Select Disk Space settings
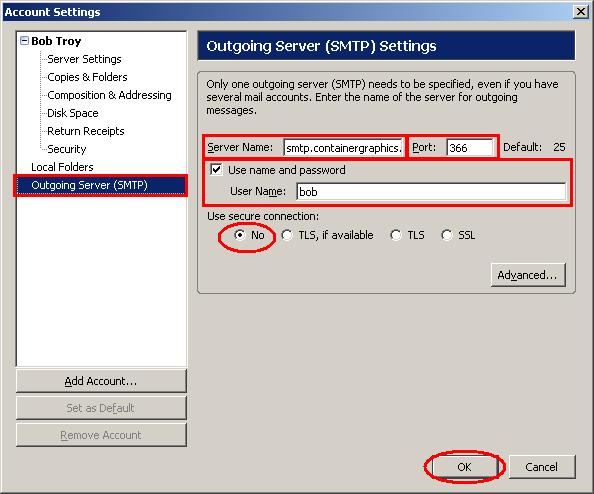 click(x=73, y=113)
